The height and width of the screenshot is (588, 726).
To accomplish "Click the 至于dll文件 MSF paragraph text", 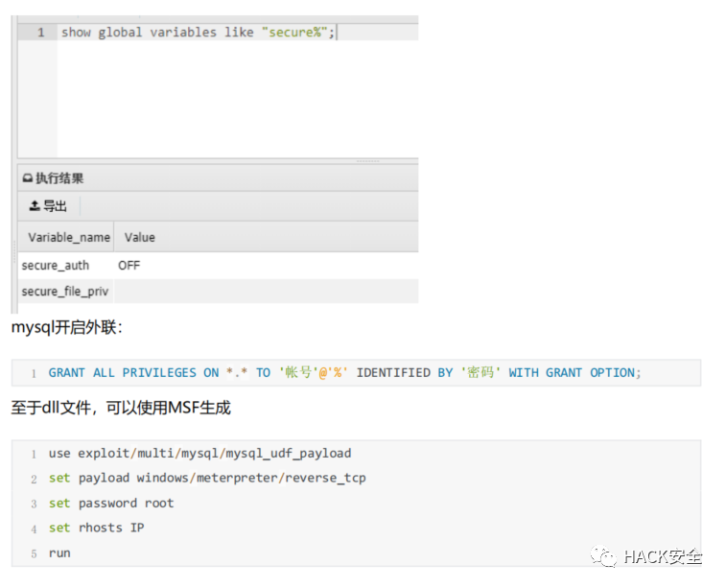I will coord(121,408).
